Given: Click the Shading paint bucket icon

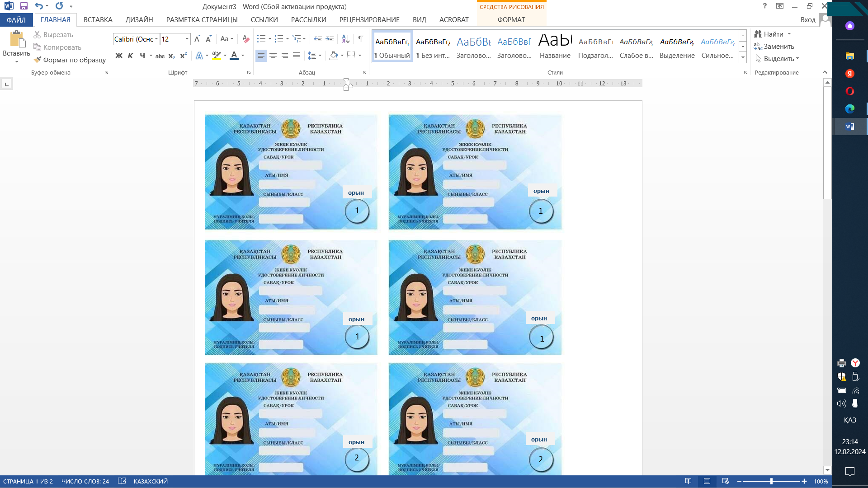Looking at the screenshot, I should pos(334,56).
